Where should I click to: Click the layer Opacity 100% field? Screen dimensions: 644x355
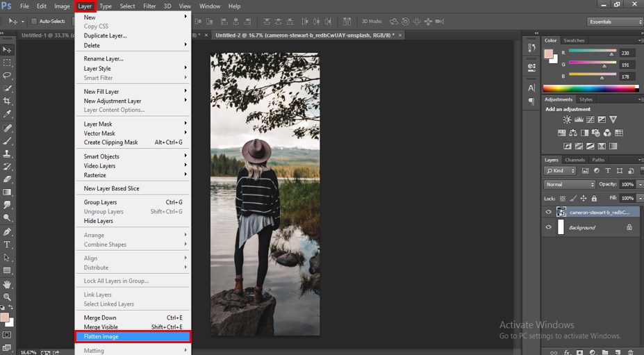click(x=627, y=185)
